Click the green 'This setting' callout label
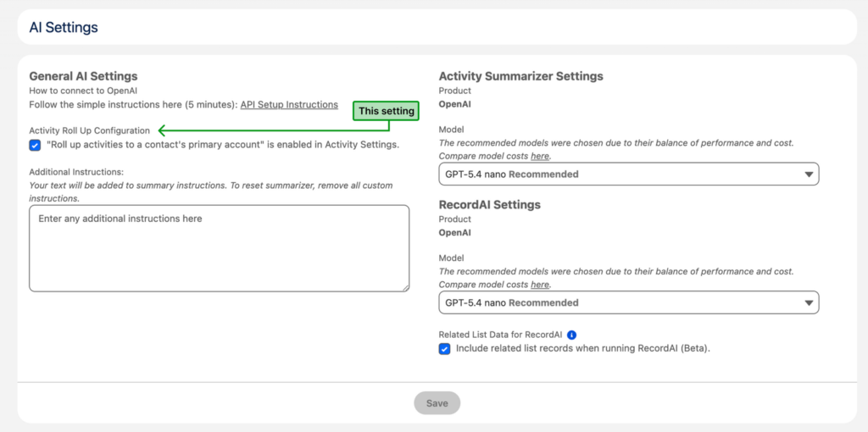 387,111
